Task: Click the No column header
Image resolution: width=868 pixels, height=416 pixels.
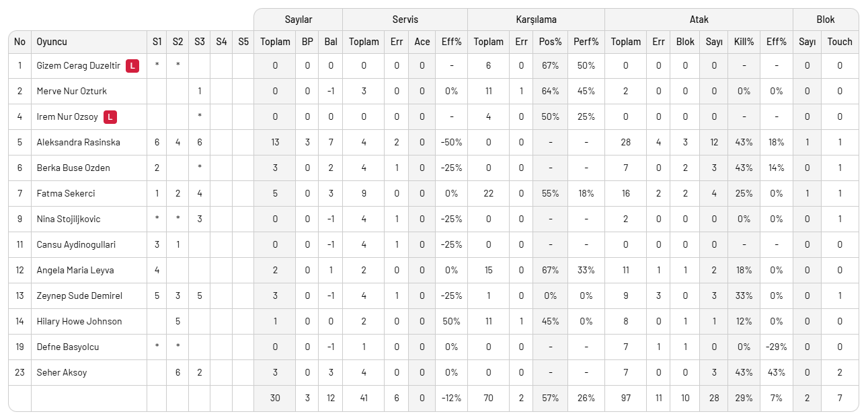Action: (x=19, y=42)
